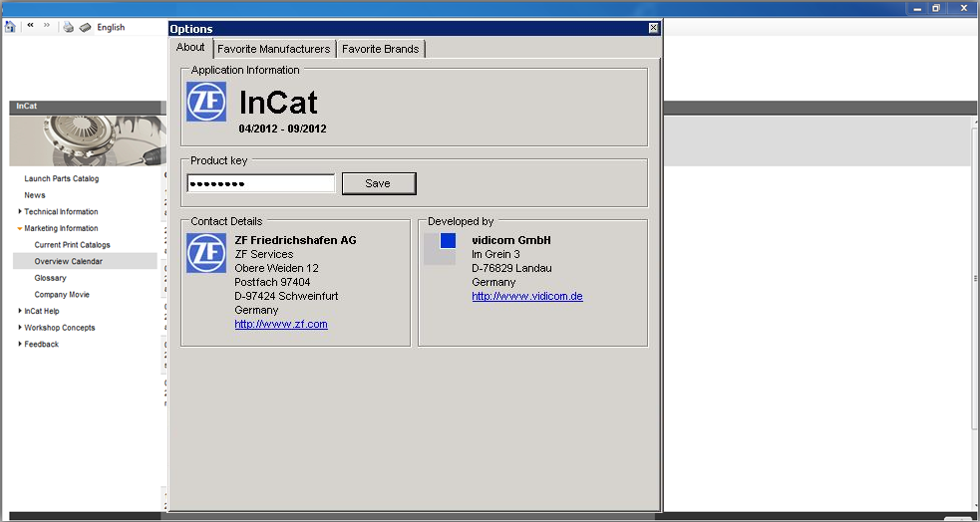Image resolution: width=980 pixels, height=522 pixels.
Task: Click vidicom GmbH text
Action: coord(511,240)
